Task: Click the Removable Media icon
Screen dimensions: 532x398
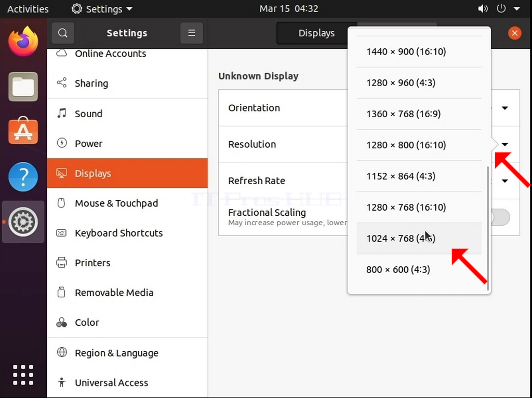Action: [x=61, y=292]
